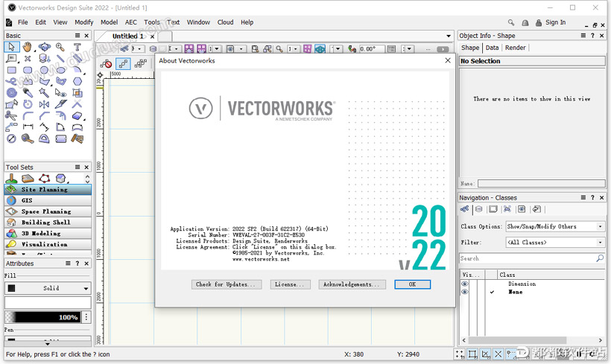Viewport: 611px width, 364px height.
Task: Select the Double Line tool
Action: click(77, 59)
